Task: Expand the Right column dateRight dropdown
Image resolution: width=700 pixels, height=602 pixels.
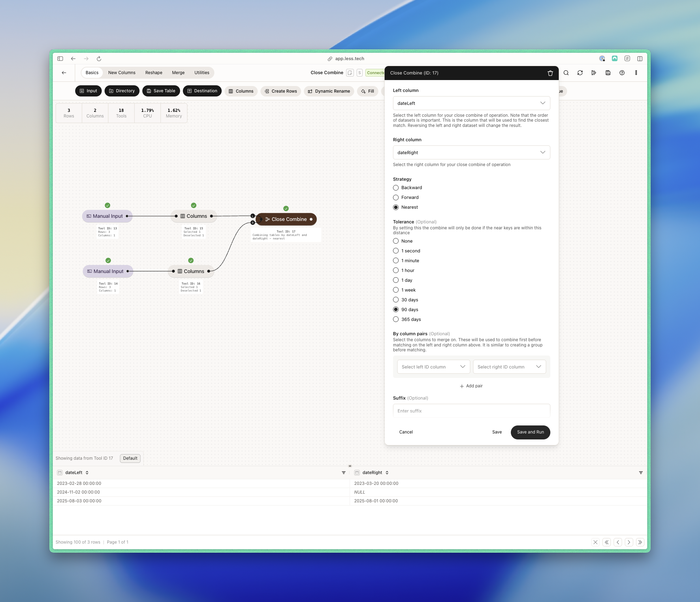Action: click(x=471, y=152)
